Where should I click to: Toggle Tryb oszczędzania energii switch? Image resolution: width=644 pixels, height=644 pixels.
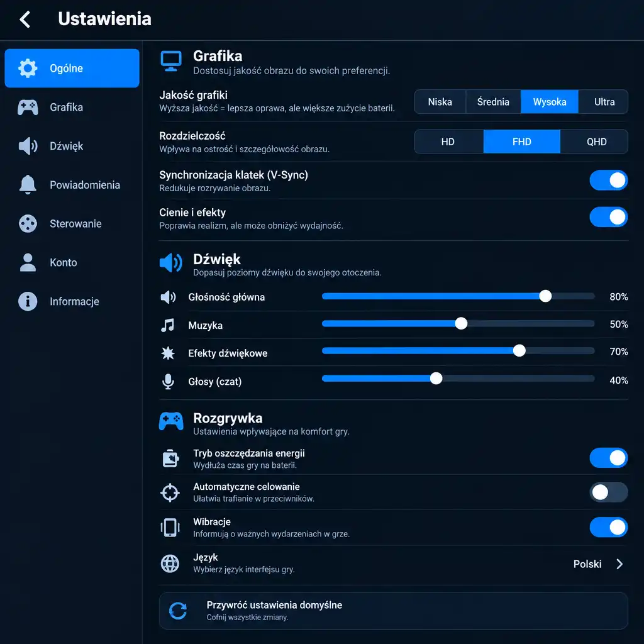pos(608,458)
